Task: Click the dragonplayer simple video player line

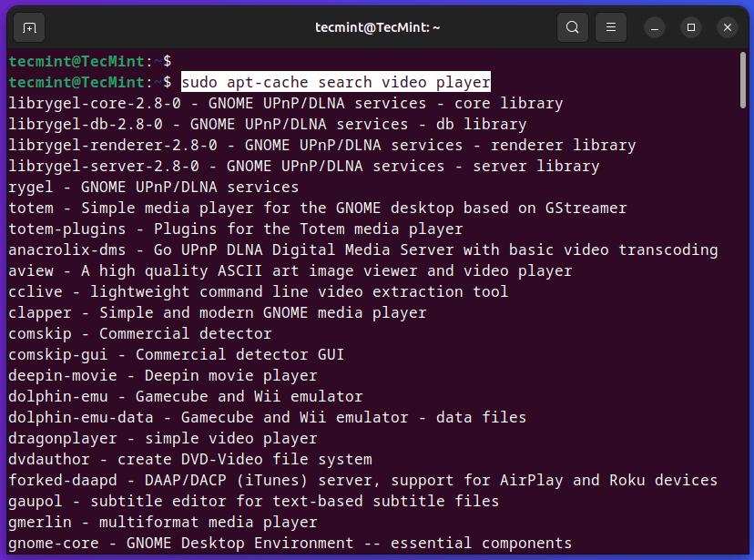Action: tap(162, 438)
